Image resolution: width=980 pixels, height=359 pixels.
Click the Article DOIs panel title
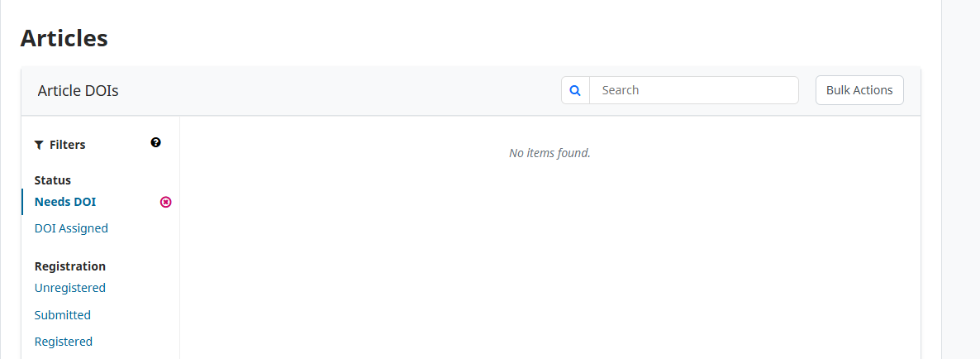(78, 91)
